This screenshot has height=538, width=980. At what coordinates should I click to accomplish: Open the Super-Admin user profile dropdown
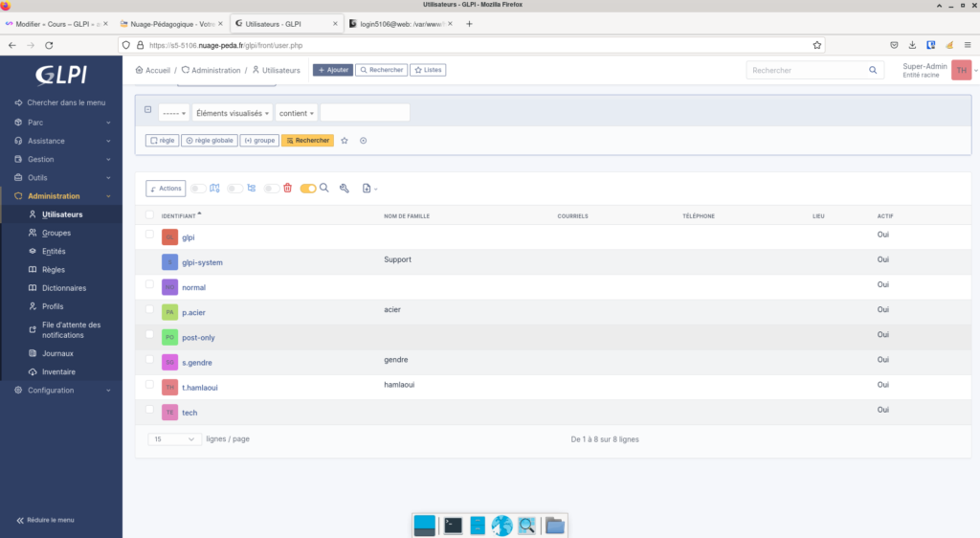[x=940, y=70]
